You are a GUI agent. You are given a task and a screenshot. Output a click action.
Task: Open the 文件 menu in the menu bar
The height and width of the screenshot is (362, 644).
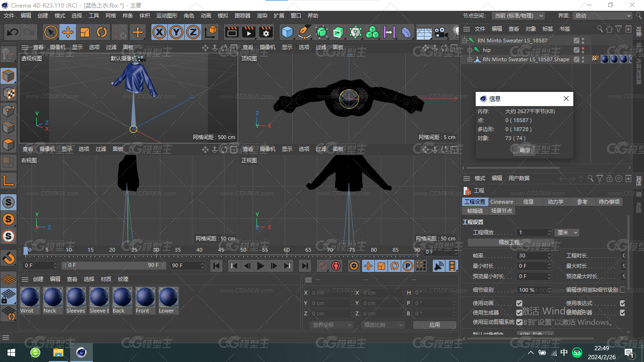pyautogui.click(x=9, y=16)
